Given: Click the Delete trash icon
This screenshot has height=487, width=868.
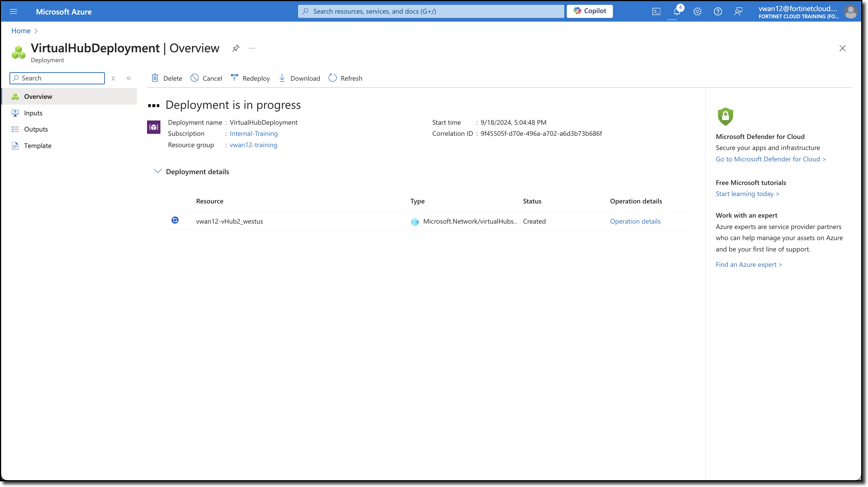Looking at the screenshot, I should point(155,78).
